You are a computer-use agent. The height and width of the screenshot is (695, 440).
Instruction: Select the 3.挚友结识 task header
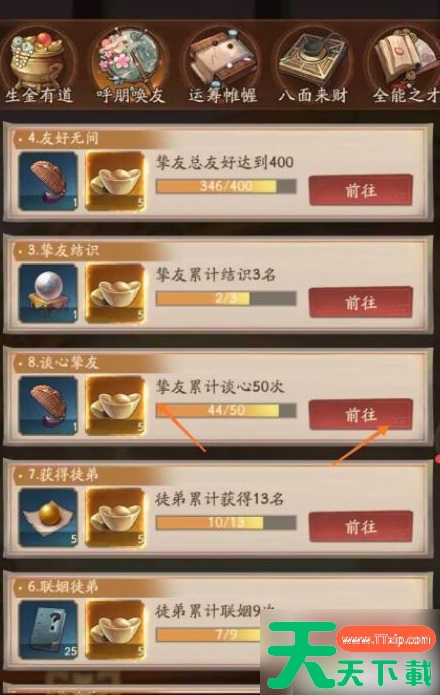pos(63,250)
